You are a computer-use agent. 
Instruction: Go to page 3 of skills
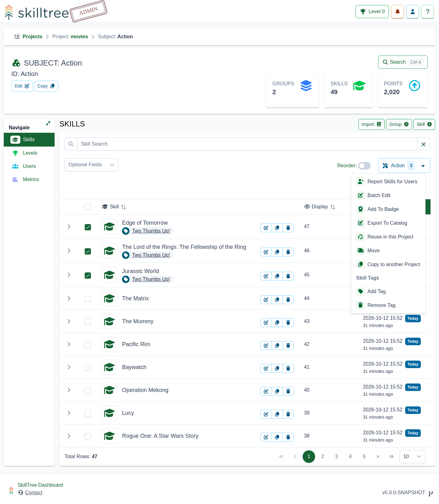point(336,457)
